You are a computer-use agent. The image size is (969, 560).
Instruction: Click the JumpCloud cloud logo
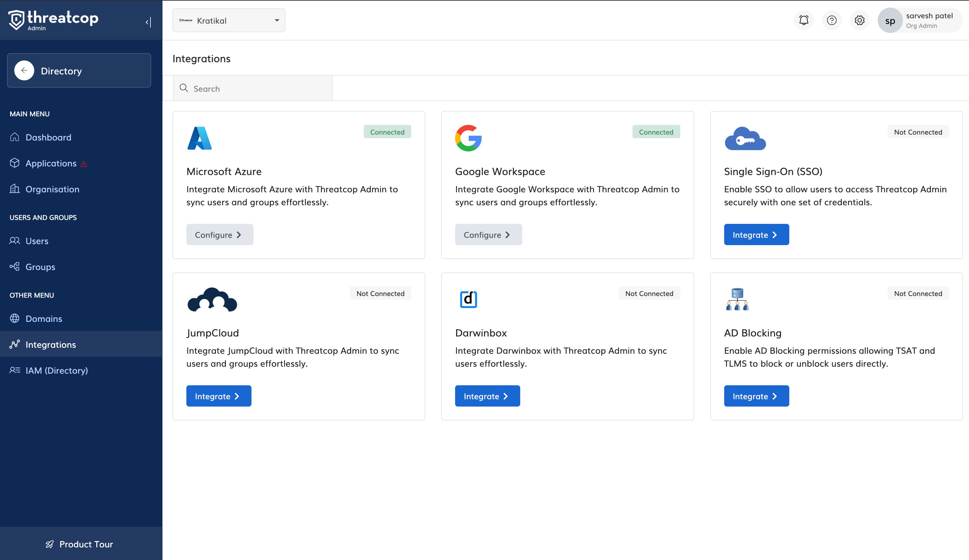click(212, 299)
